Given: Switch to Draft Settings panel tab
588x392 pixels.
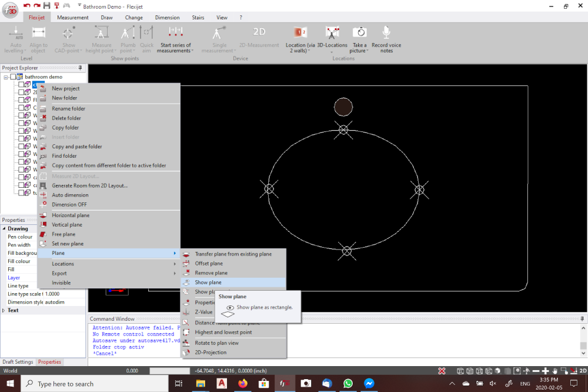Looking at the screenshot, I should [x=18, y=362].
